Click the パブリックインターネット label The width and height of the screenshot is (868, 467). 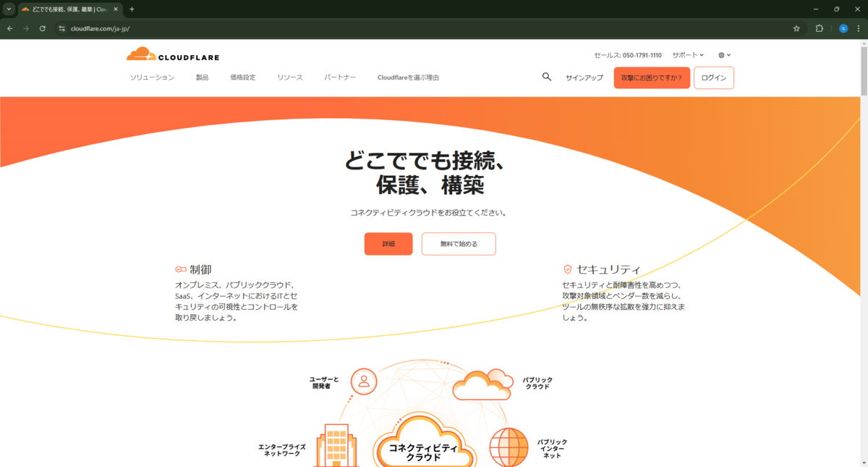[552, 449]
